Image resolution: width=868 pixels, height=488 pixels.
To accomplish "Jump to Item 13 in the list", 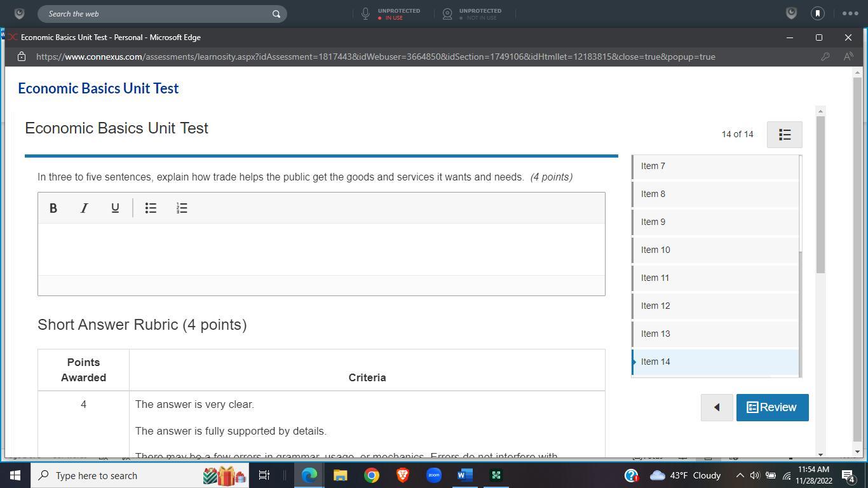I will pyautogui.click(x=715, y=334).
